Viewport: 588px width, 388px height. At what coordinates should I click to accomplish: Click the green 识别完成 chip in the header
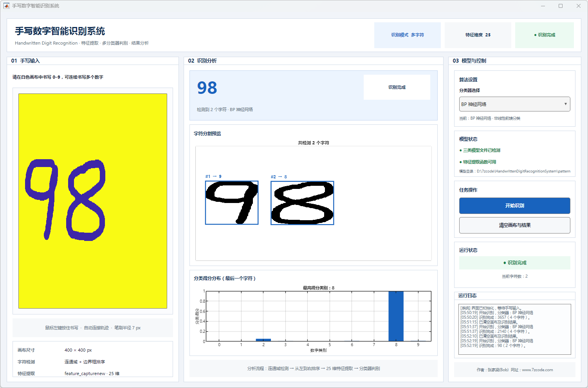pos(545,35)
